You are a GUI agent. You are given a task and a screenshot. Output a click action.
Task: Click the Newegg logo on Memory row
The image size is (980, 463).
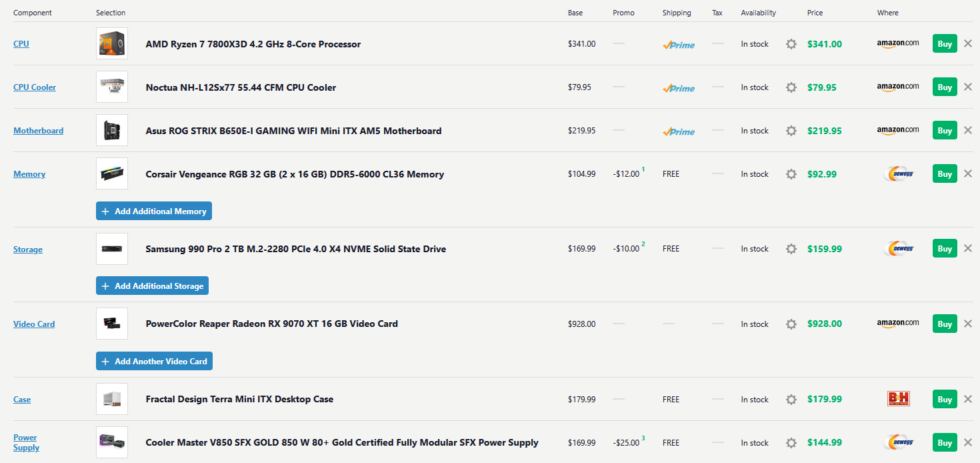[897, 174]
